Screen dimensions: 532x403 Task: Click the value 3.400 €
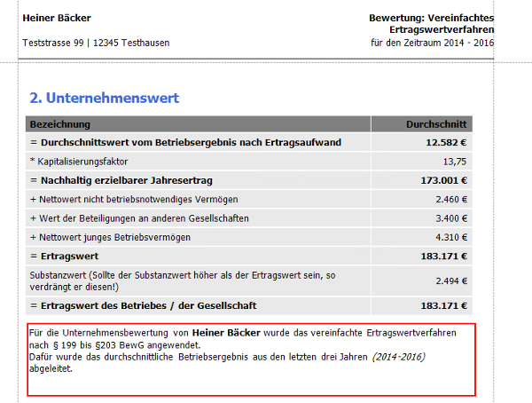(451, 218)
